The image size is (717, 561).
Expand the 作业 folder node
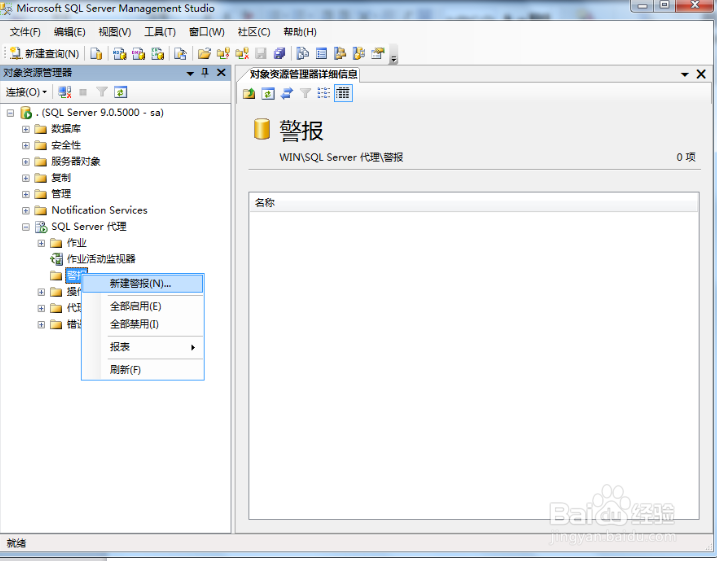pyautogui.click(x=41, y=243)
